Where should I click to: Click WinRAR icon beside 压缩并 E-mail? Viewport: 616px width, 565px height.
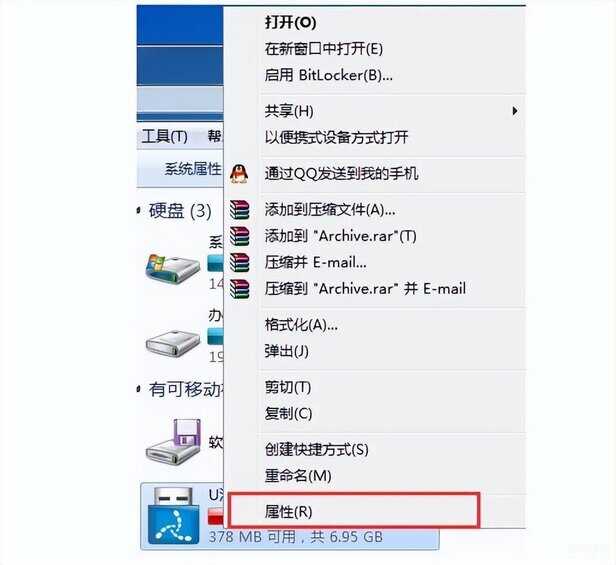tap(240, 262)
